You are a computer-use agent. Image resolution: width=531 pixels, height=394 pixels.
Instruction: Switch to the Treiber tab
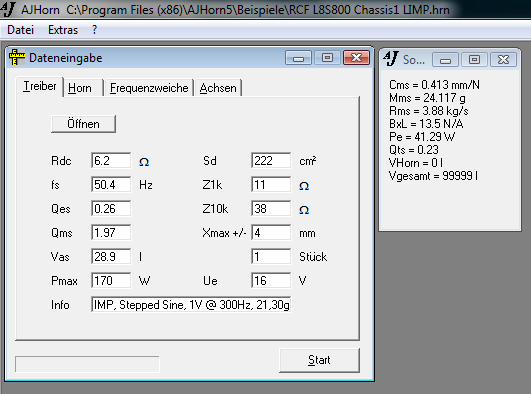point(39,87)
